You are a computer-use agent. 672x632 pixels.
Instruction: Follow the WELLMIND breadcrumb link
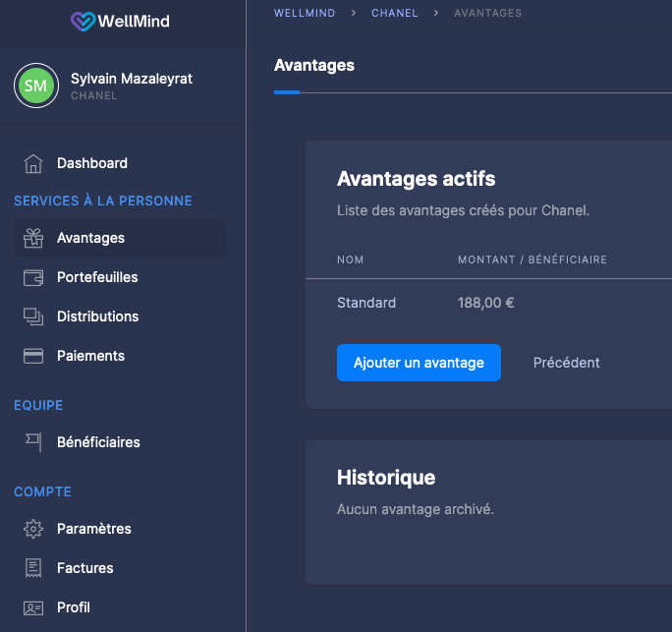pyautogui.click(x=304, y=13)
